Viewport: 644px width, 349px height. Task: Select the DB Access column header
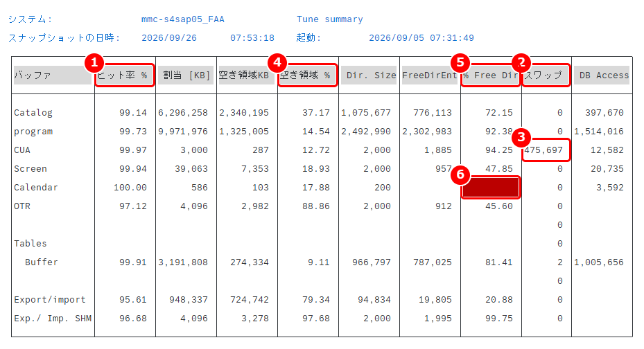602,75
